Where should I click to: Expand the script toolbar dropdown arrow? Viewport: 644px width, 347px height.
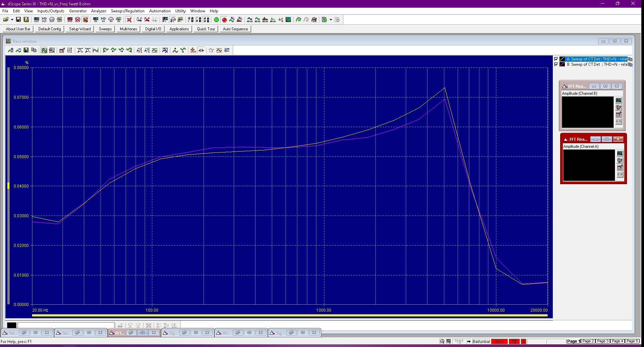tap(331, 20)
